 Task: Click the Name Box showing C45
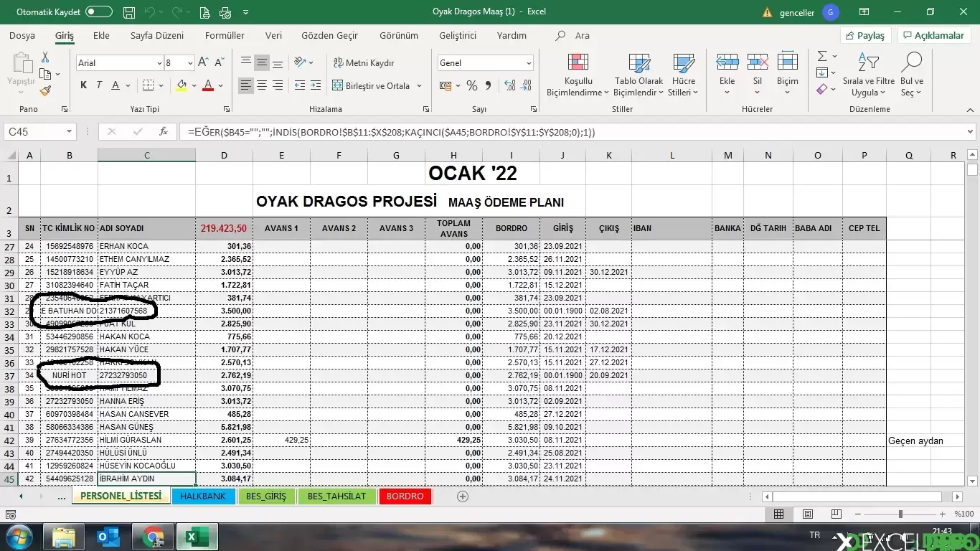coord(39,132)
